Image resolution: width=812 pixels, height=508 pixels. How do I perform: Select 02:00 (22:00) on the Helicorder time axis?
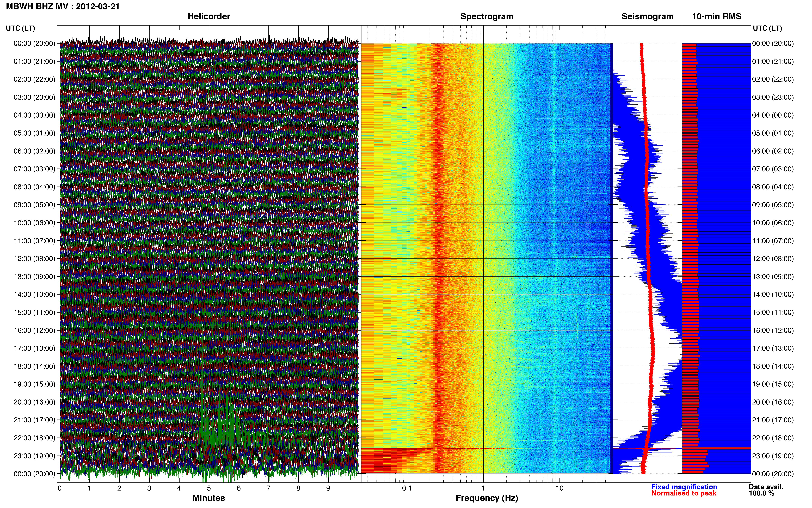(34, 79)
